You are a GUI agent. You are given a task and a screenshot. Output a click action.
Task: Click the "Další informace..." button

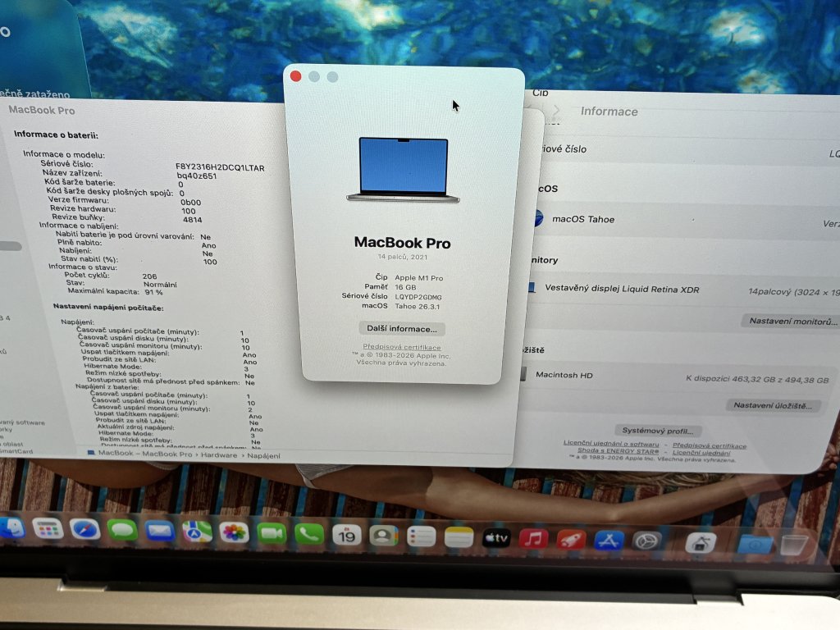(x=402, y=329)
